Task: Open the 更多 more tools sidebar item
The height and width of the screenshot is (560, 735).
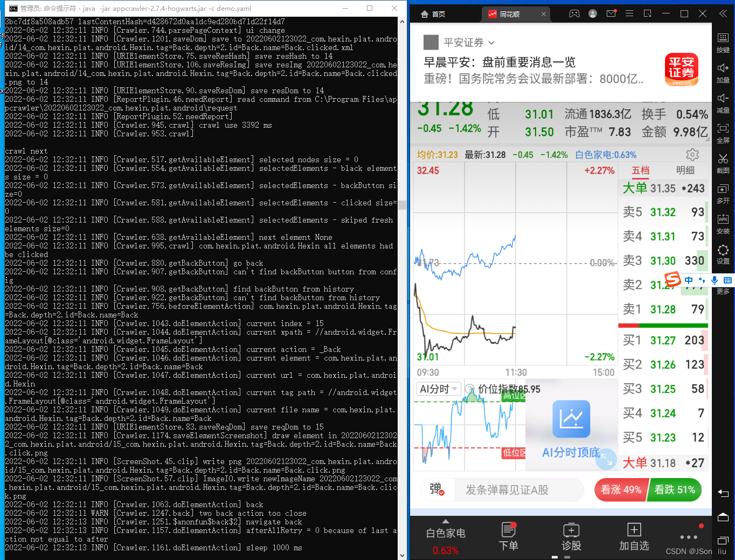Action: [723, 292]
